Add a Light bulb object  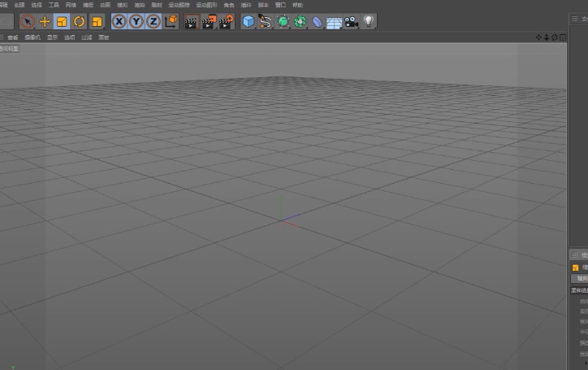coord(369,21)
